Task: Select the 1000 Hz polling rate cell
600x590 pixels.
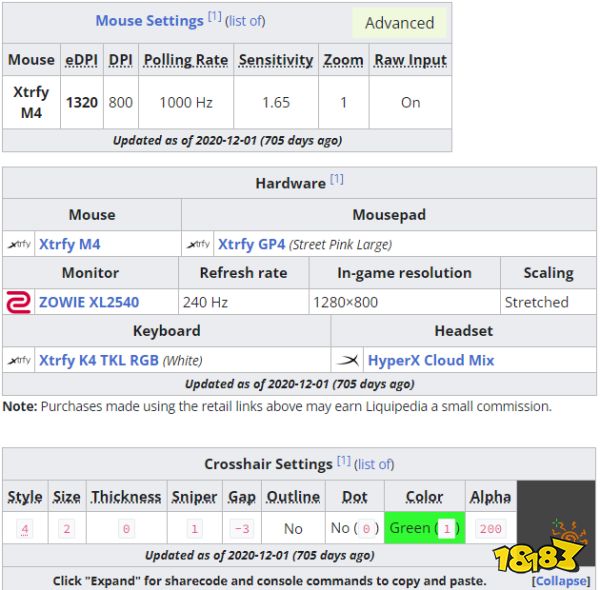Action: 186,103
